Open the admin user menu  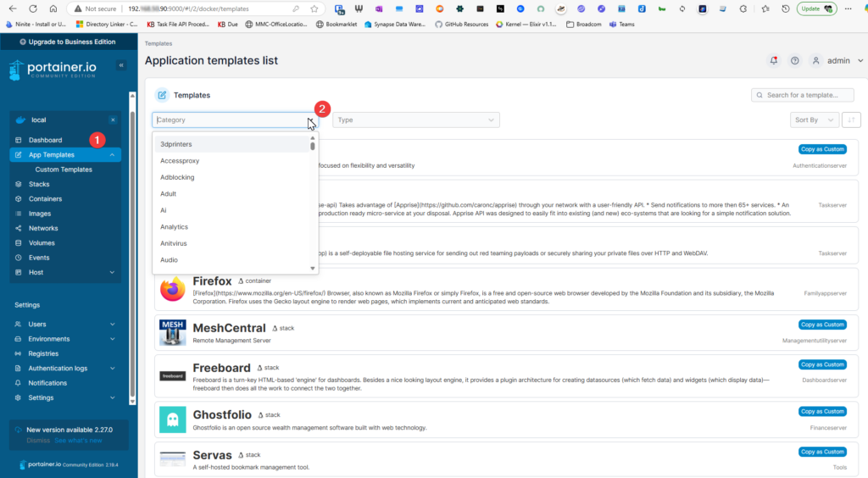coord(837,61)
